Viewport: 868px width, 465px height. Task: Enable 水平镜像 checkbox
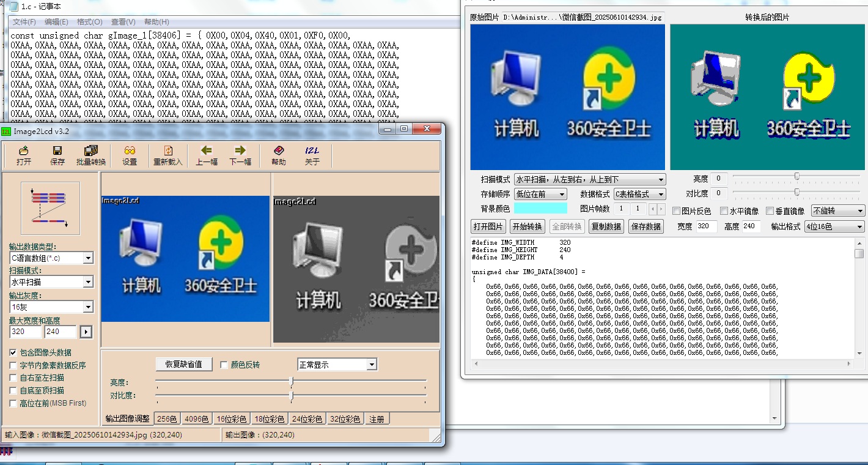(x=724, y=211)
